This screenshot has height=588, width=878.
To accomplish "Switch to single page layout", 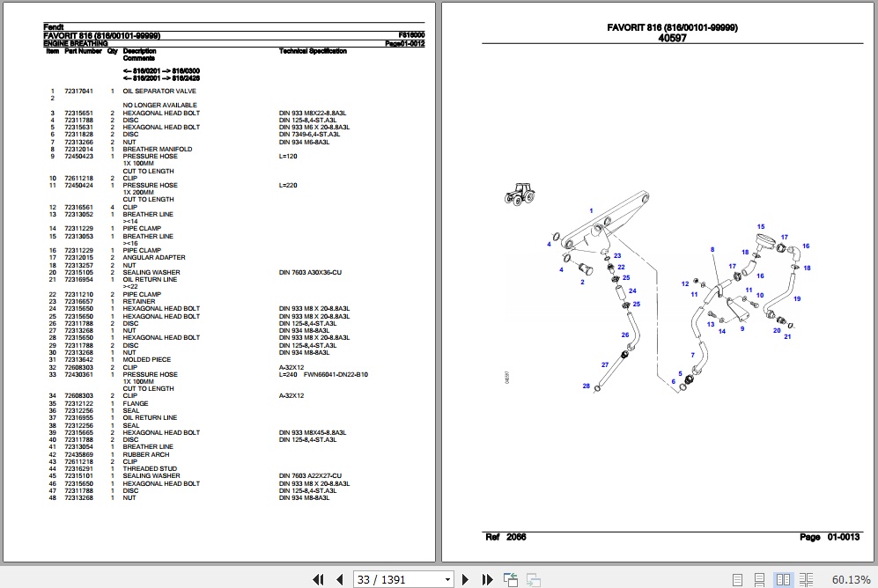I will point(737,579).
